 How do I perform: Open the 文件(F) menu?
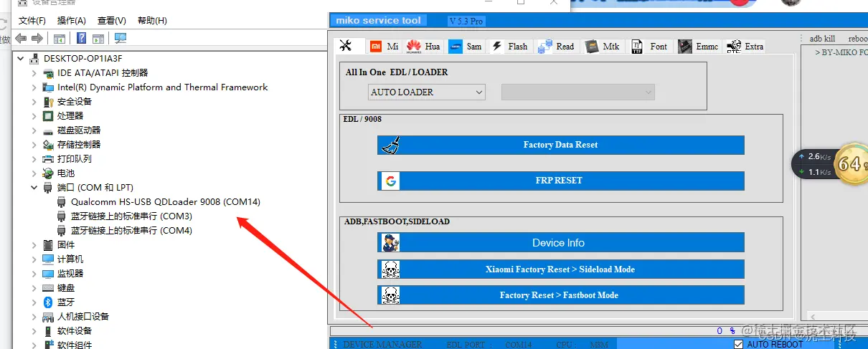[x=32, y=21]
